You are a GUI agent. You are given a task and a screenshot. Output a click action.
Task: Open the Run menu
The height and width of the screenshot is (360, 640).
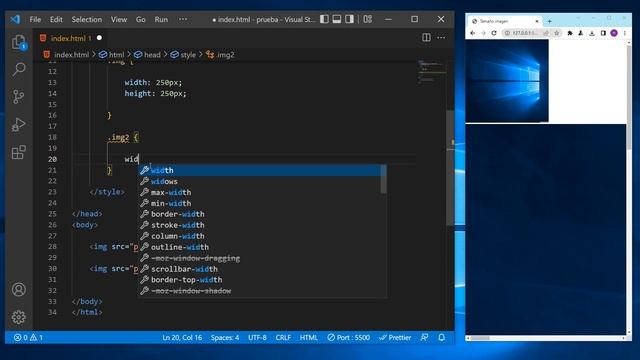[161, 19]
